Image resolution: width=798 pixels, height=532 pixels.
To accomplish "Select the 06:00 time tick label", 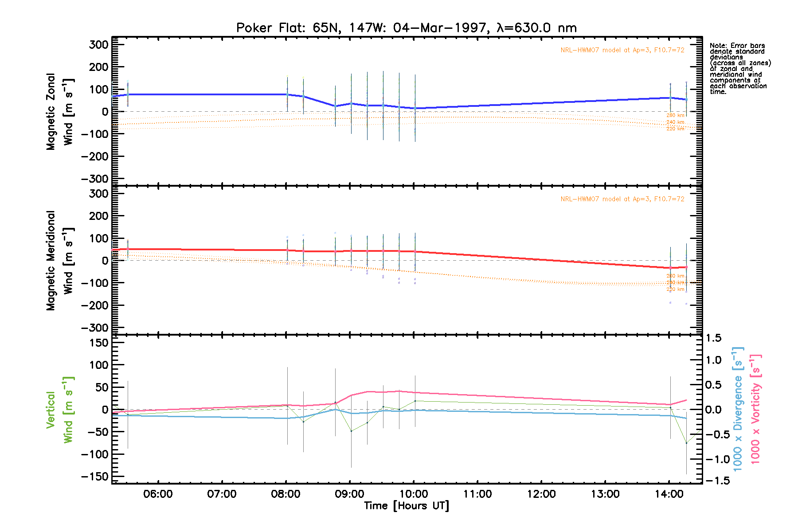I will click(158, 494).
